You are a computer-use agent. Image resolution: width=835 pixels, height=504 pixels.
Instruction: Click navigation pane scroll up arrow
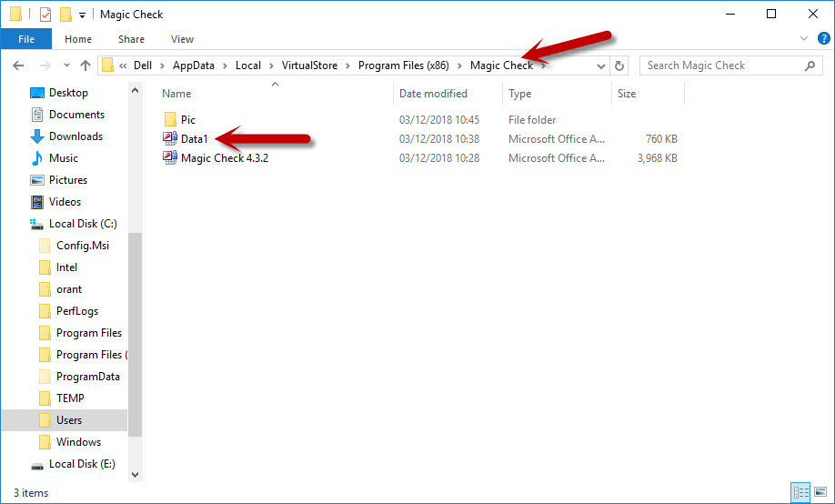[136, 91]
